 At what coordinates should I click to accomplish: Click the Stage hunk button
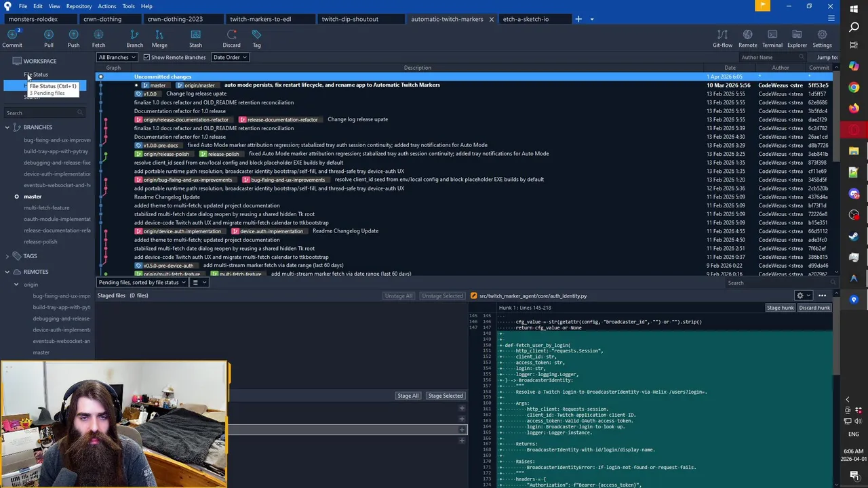click(780, 308)
